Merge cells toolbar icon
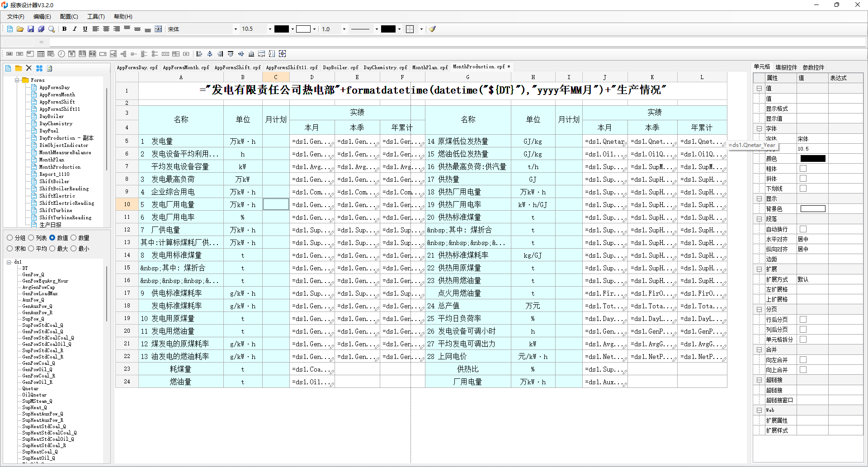 coord(158,29)
